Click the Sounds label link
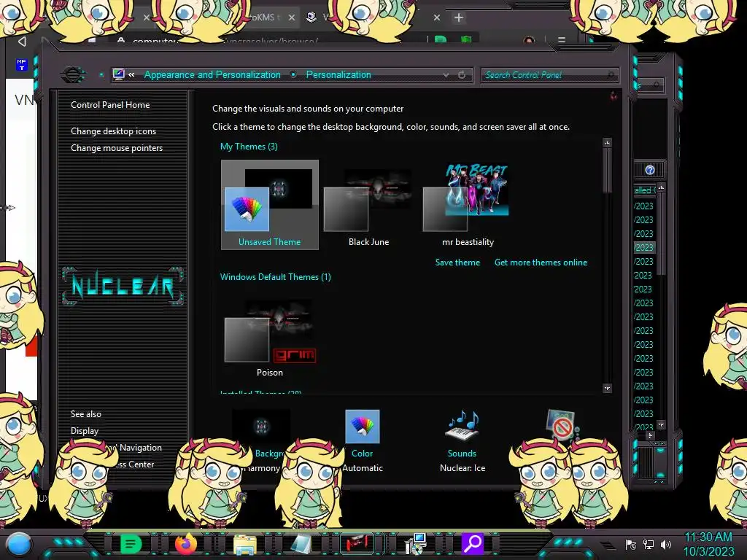 pos(462,454)
